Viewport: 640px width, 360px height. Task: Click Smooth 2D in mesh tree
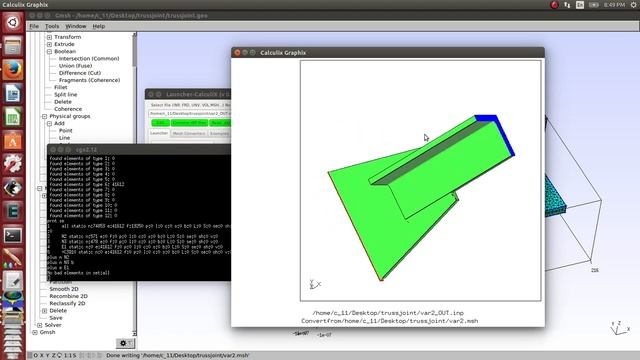pos(64,289)
